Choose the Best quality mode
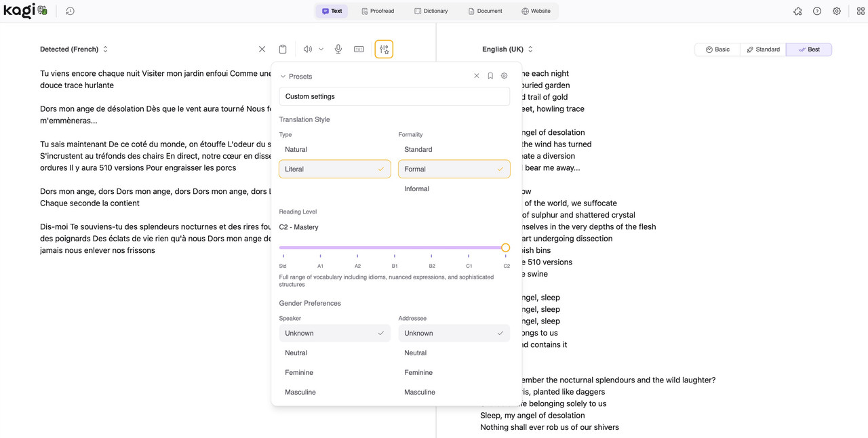 pyautogui.click(x=809, y=49)
